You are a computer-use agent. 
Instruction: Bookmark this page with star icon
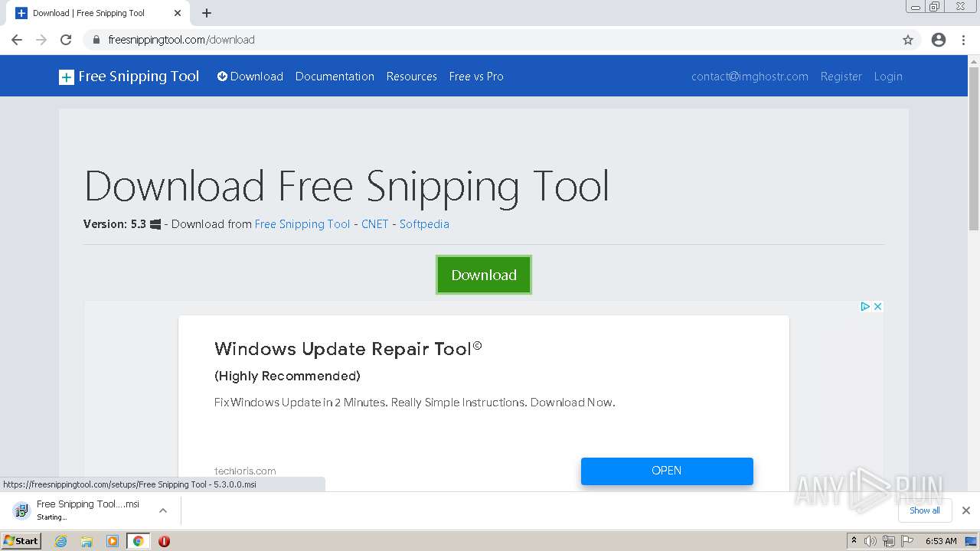coord(908,40)
